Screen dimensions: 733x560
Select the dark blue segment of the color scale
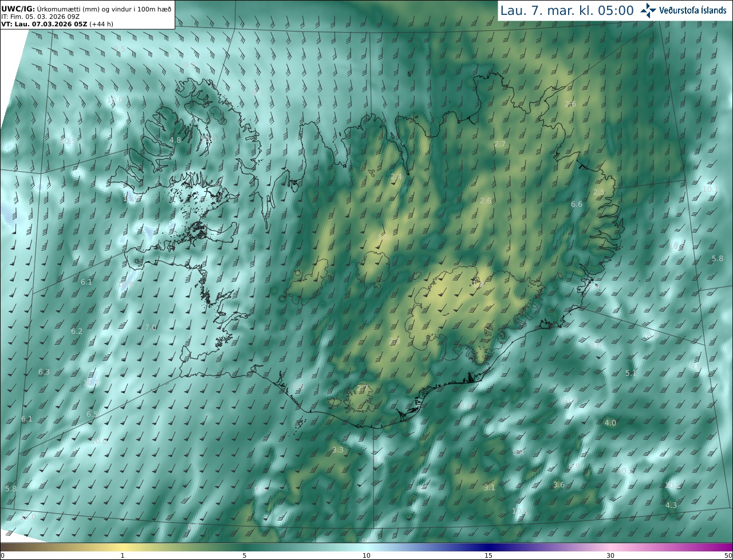point(488,547)
